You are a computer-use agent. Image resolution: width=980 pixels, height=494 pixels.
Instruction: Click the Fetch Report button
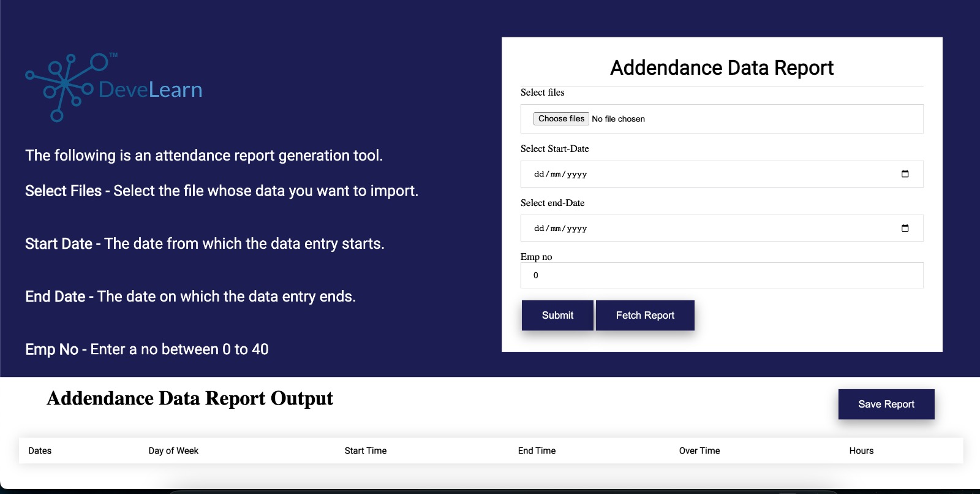click(644, 315)
